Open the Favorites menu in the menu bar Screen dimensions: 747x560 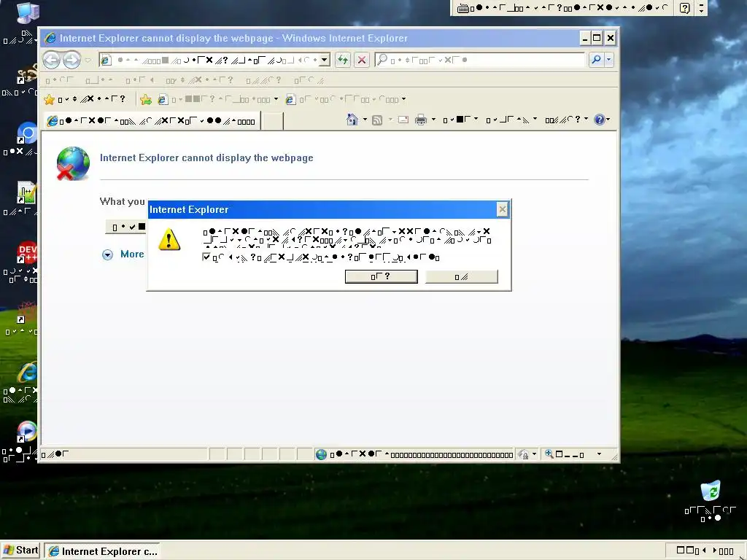coord(199,80)
